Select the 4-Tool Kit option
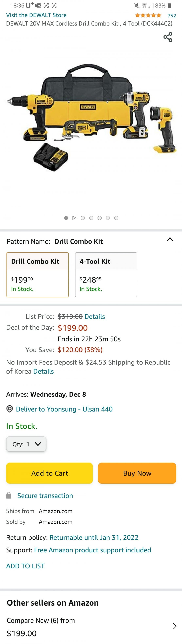 pos(106,275)
